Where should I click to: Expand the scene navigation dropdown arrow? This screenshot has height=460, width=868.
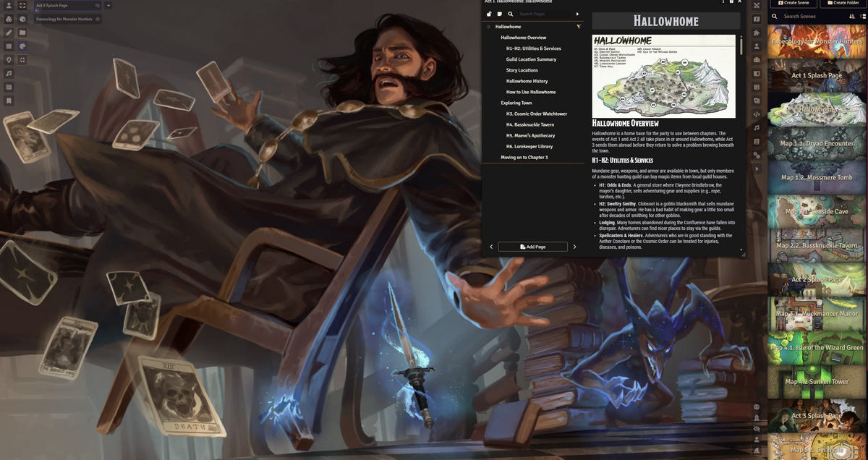tap(108, 5)
